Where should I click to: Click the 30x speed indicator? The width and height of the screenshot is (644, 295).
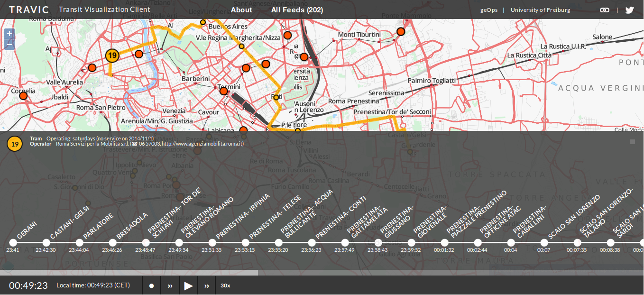(x=225, y=286)
